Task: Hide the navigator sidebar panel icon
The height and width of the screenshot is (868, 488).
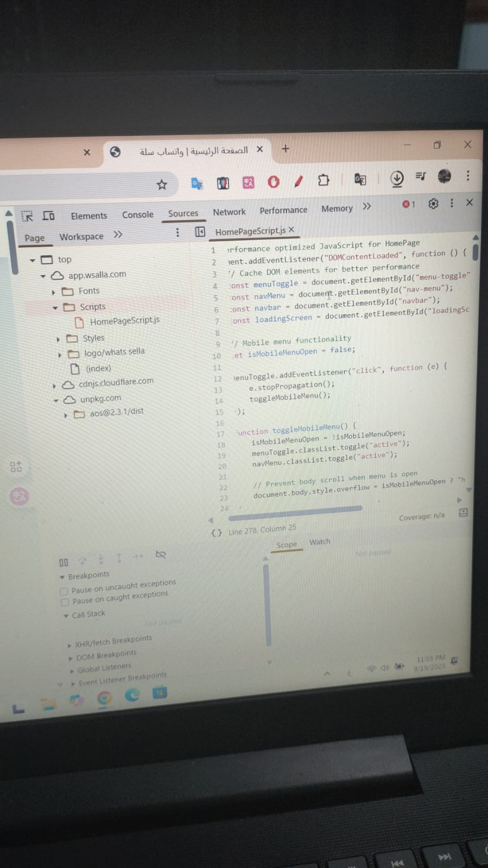Action: point(200,232)
